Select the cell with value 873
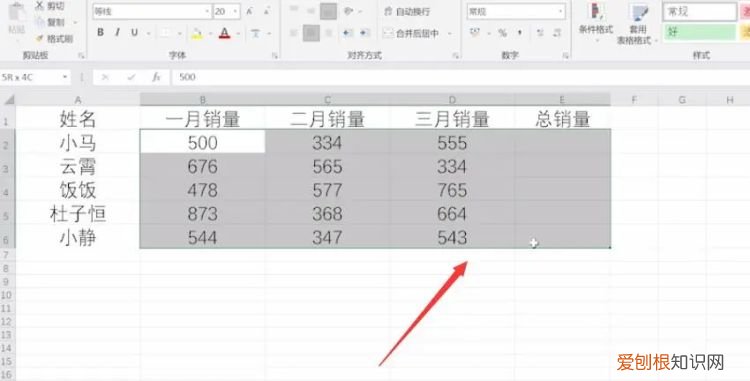Image resolution: width=750 pixels, height=381 pixels. [x=202, y=214]
